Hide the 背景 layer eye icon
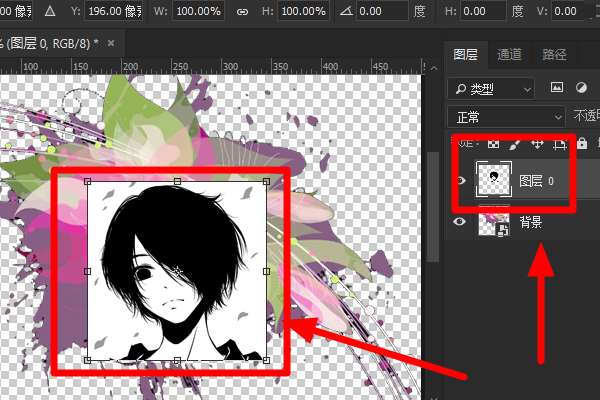Viewport: 600px width, 400px height. [x=459, y=221]
